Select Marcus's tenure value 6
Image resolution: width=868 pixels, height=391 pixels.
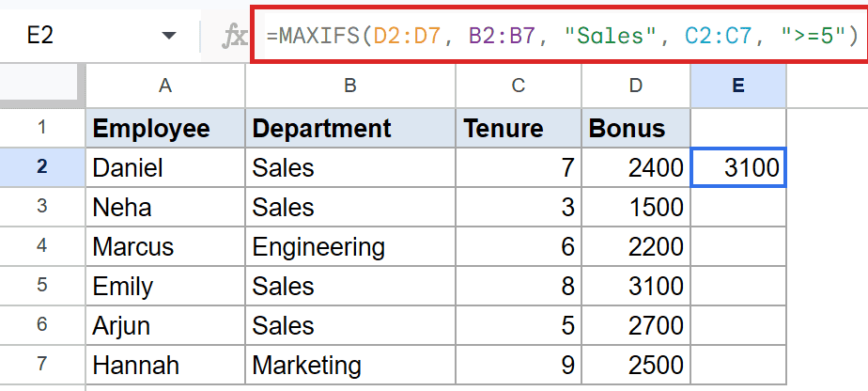[519, 246]
